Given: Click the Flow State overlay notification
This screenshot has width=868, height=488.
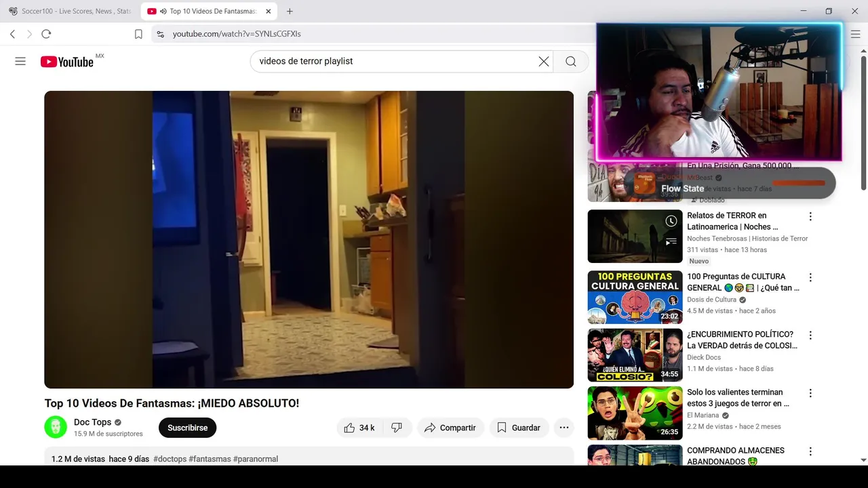Looking at the screenshot, I should pyautogui.click(x=730, y=183).
